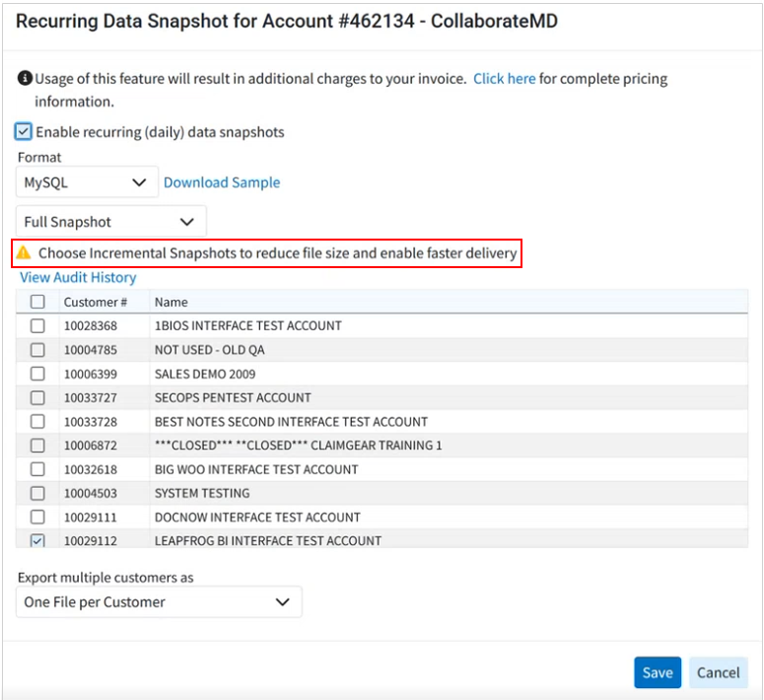Click the name 1BIOS INTERFACE TEST ACCOUNT

[x=248, y=325]
